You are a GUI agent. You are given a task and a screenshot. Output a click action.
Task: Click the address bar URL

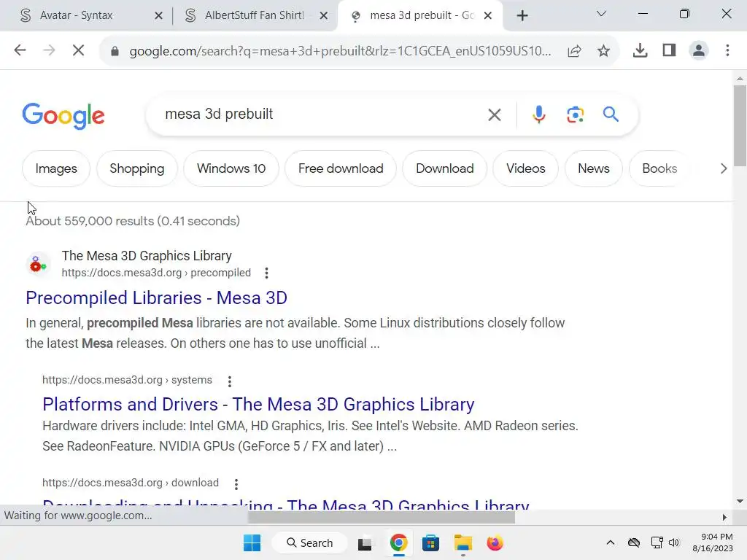click(340, 50)
